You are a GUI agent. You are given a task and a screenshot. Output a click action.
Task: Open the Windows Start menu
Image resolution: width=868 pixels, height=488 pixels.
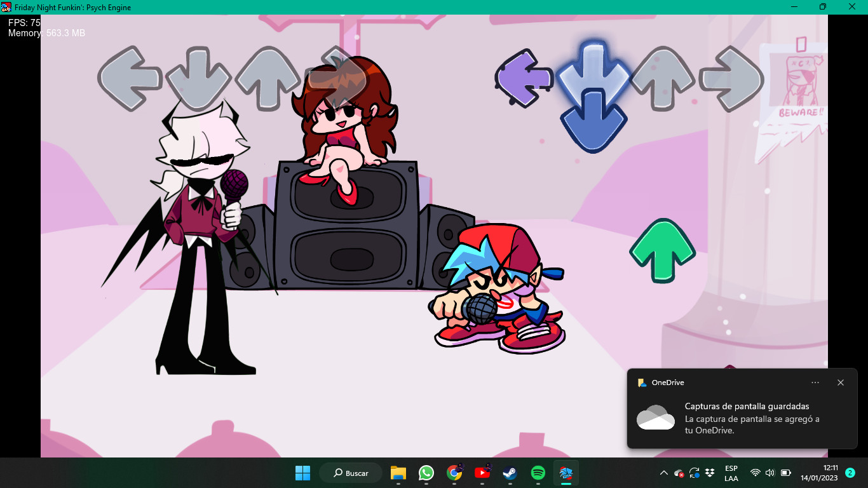click(302, 473)
